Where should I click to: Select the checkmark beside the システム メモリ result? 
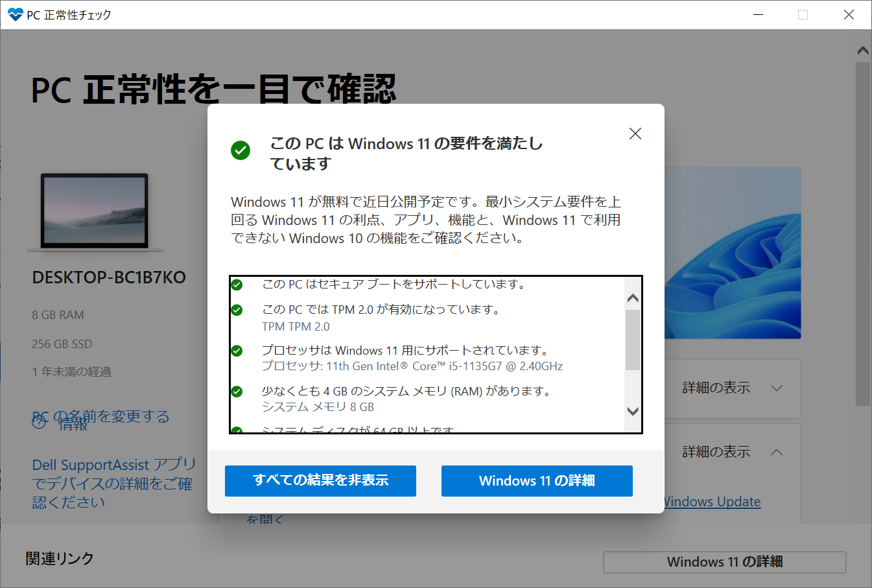click(237, 390)
